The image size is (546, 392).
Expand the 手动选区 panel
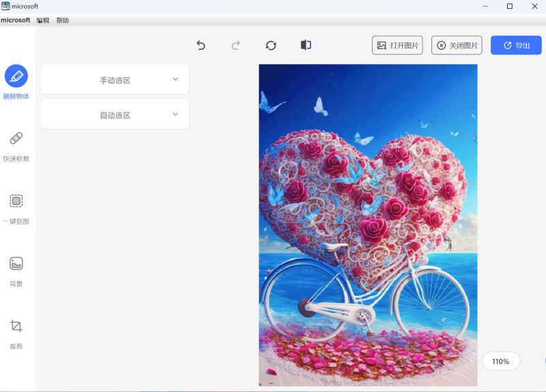pyautogui.click(x=115, y=79)
